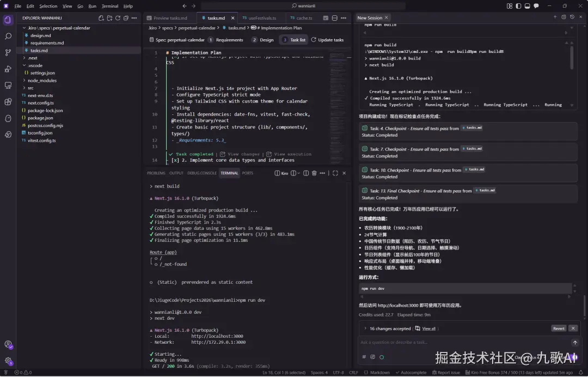Open terminal panel More Actions ellipsis
Viewport: 588px width, 377px height.
coord(322,173)
